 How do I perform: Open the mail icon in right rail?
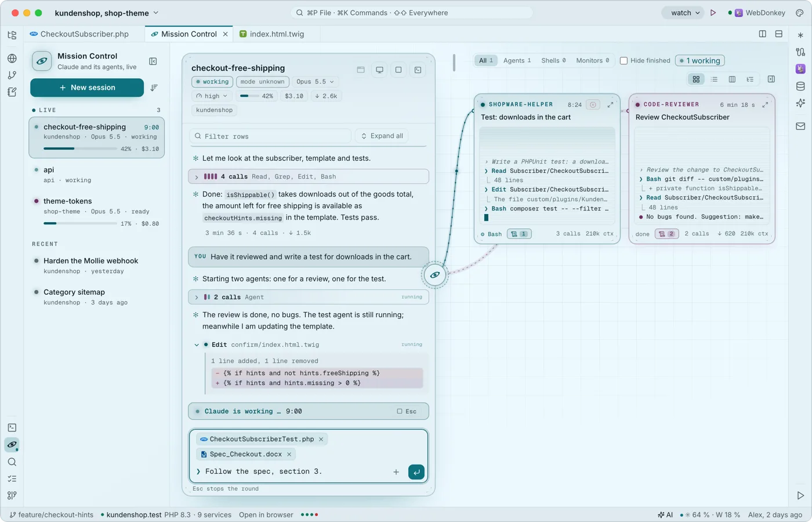[x=800, y=126]
